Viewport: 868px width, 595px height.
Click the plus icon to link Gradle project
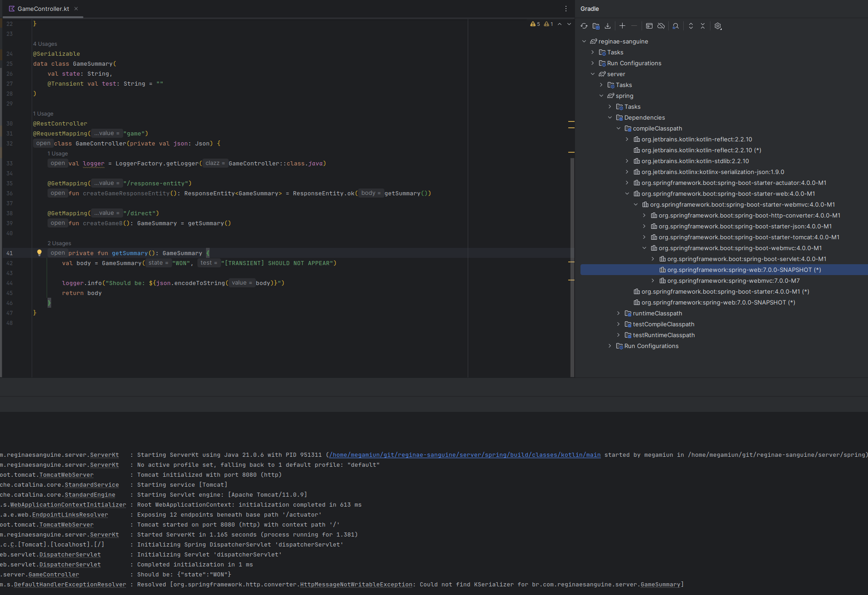tap(622, 26)
